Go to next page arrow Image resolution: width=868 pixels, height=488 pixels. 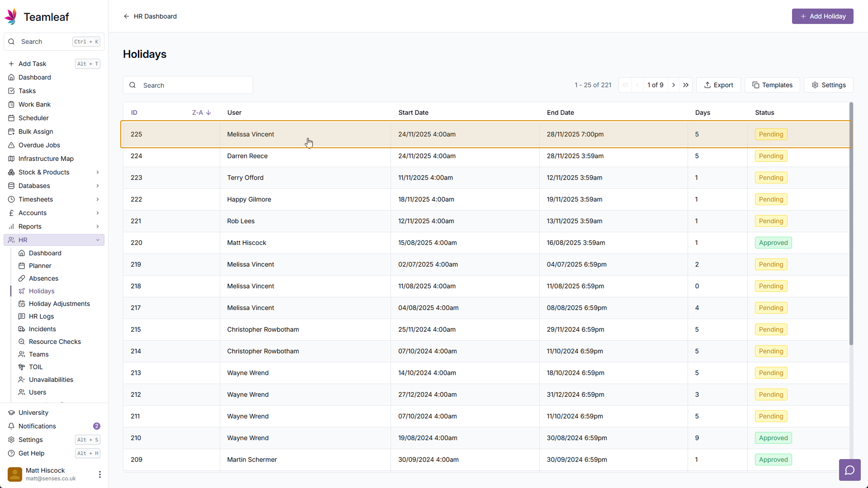[674, 85]
